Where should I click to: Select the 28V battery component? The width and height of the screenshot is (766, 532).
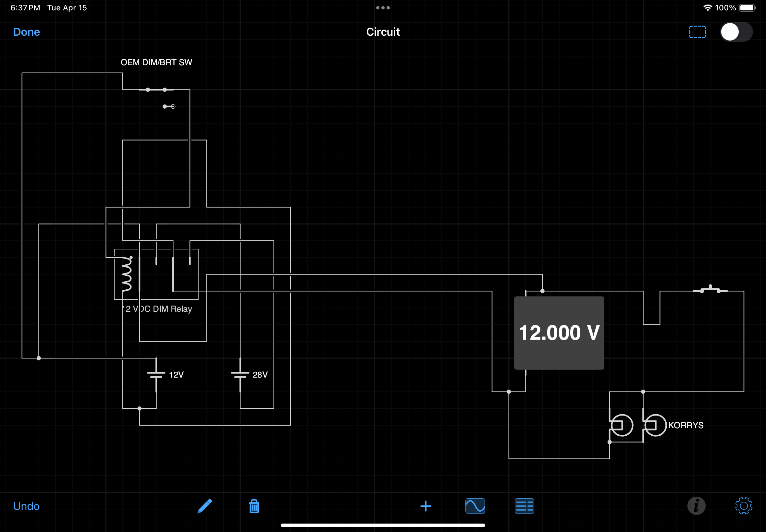pyautogui.click(x=240, y=375)
